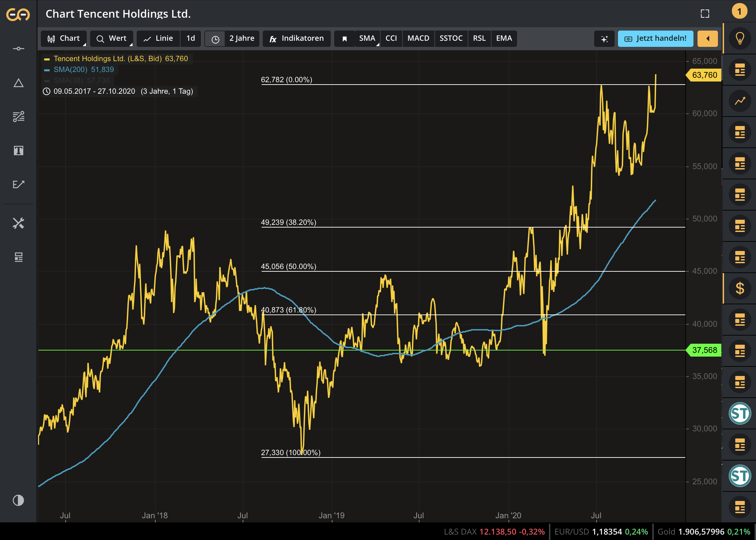Click the Jetzt handeln! button
The width and height of the screenshot is (756, 540).
click(x=655, y=38)
